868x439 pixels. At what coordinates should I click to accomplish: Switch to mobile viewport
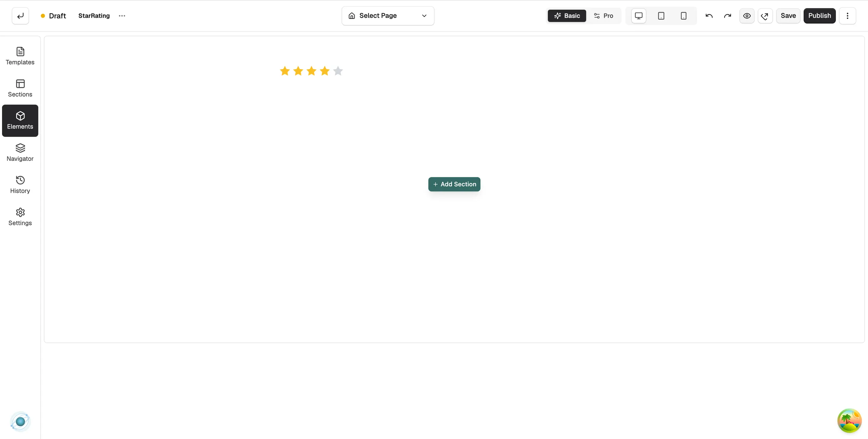pos(684,16)
